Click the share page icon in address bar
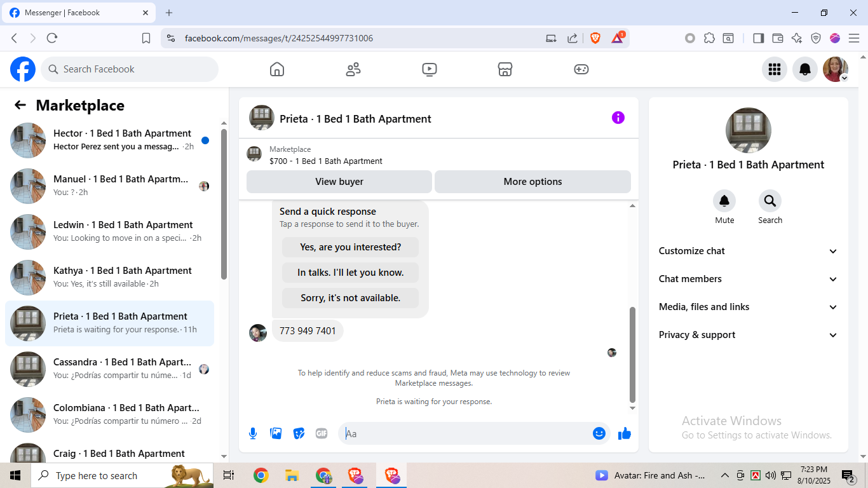Image resolution: width=868 pixels, height=488 pixels. pos(573,38)
